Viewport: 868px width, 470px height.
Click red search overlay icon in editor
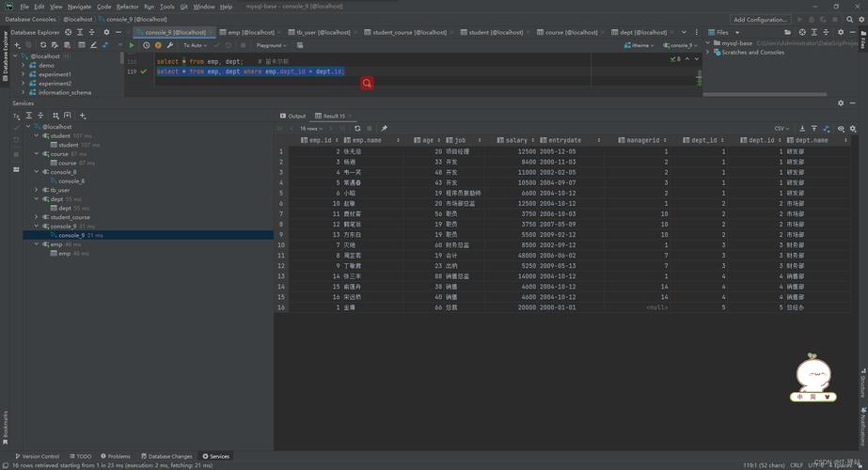(367, 83)
